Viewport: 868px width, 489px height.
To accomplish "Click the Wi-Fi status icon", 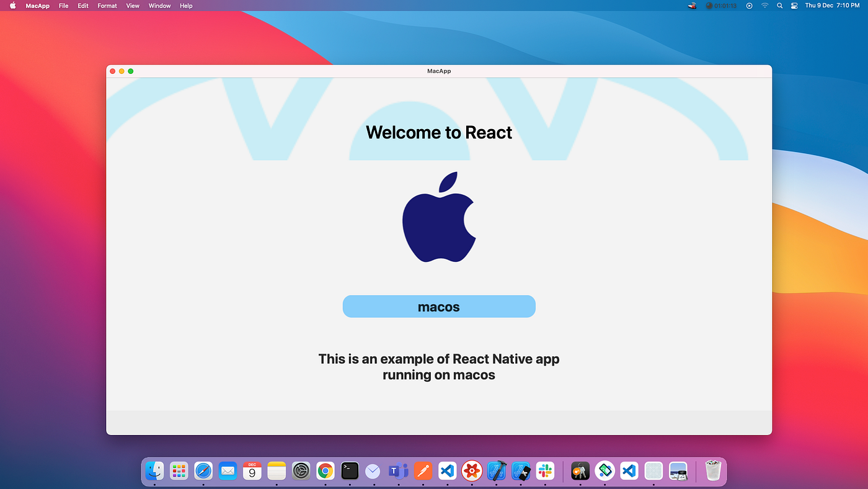I will 764,6.
